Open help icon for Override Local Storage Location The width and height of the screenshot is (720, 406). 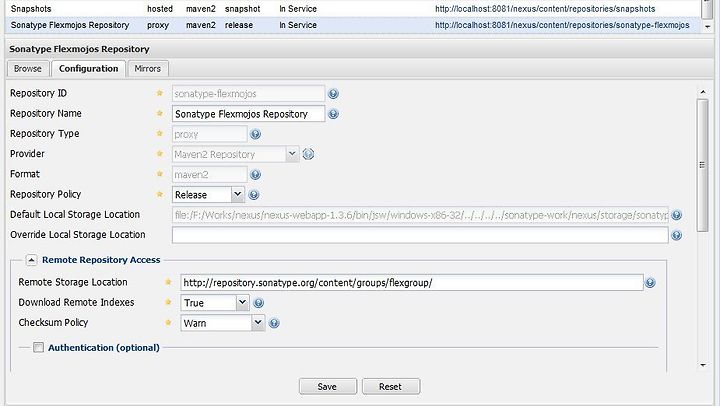pyautogui.click(x=676, y=235)
